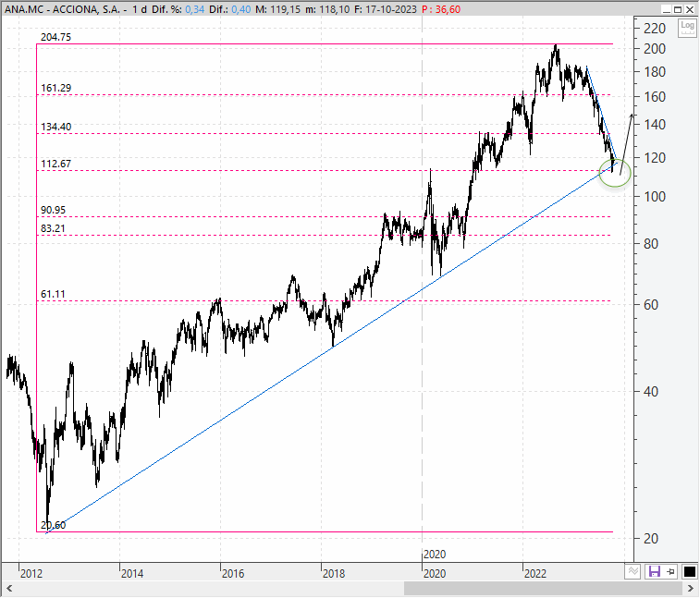Screen dimensions: 700x598
Task: Select the 20.60 Fibonacci base label
Action: click(53, 526)
